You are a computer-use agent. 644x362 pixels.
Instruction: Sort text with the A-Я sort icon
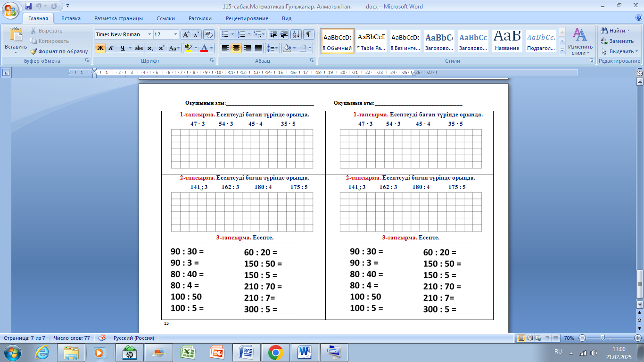click(296, 34)
